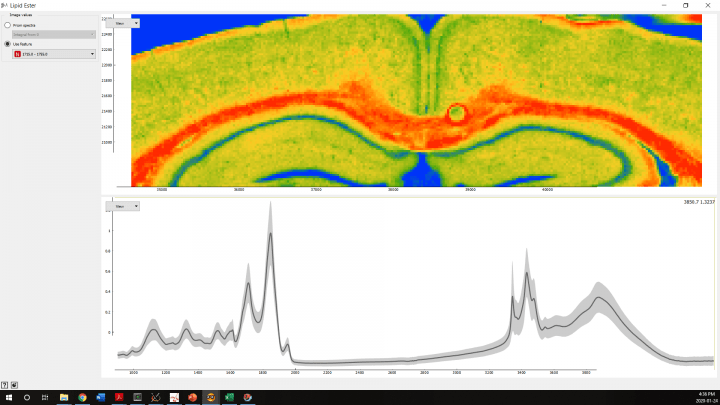Click the Cortana search circle on taskbar
This screenshot has height=405, width=720.
[x=26, y=397]
